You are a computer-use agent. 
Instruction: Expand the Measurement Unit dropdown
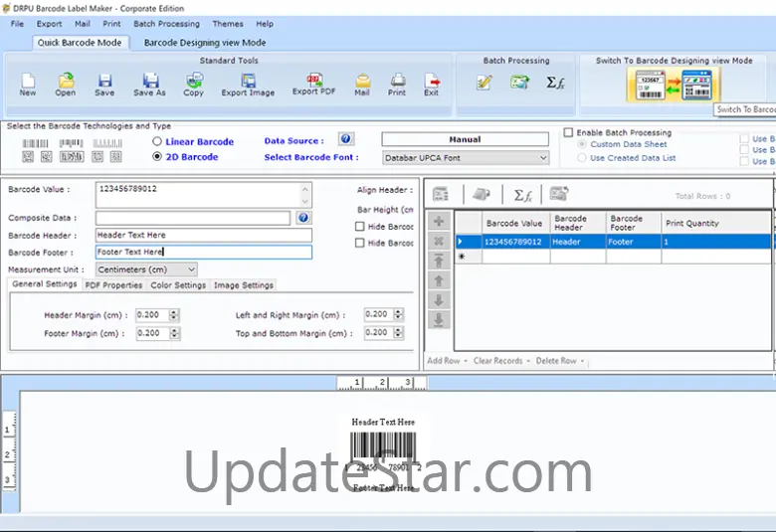[146, 269]
